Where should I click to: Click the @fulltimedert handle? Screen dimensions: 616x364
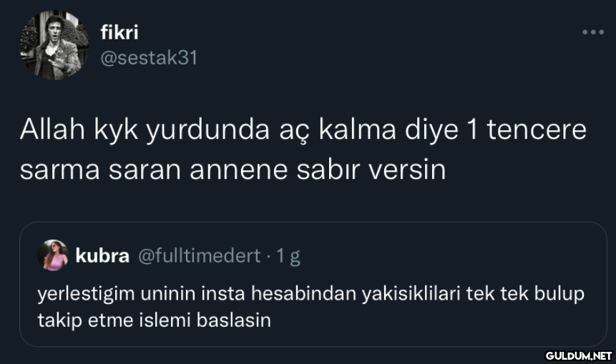[x=198, y=256]
